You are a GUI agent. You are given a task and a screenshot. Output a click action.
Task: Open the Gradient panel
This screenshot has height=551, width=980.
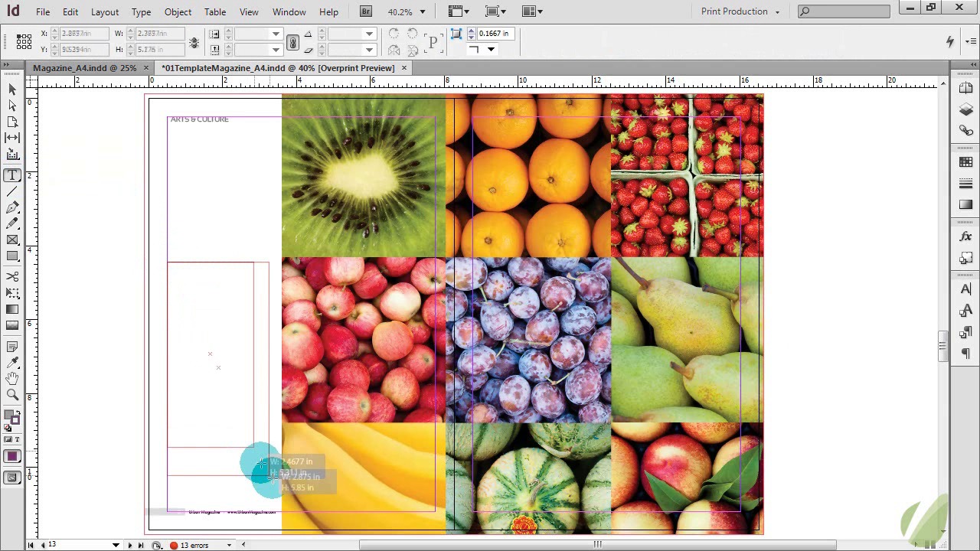pos(965,204)
